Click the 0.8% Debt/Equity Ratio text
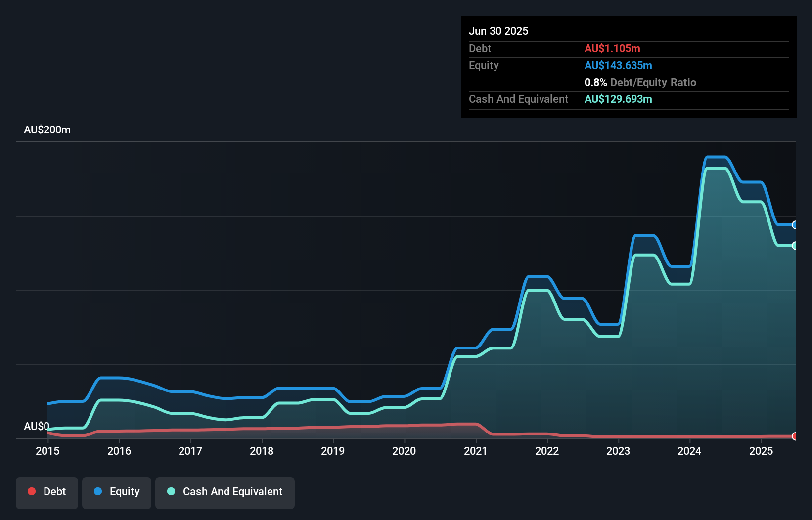The height and width of the screenshot is (520, 812). [640, 82]
